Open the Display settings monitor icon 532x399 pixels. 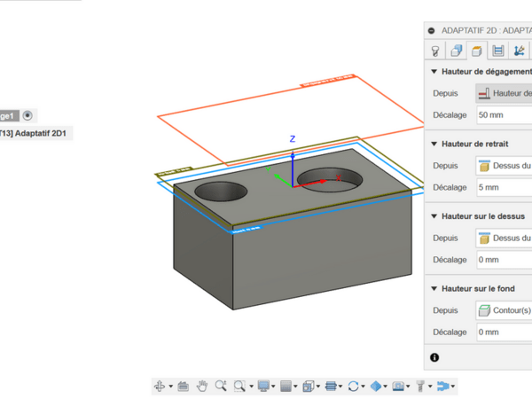263,386
